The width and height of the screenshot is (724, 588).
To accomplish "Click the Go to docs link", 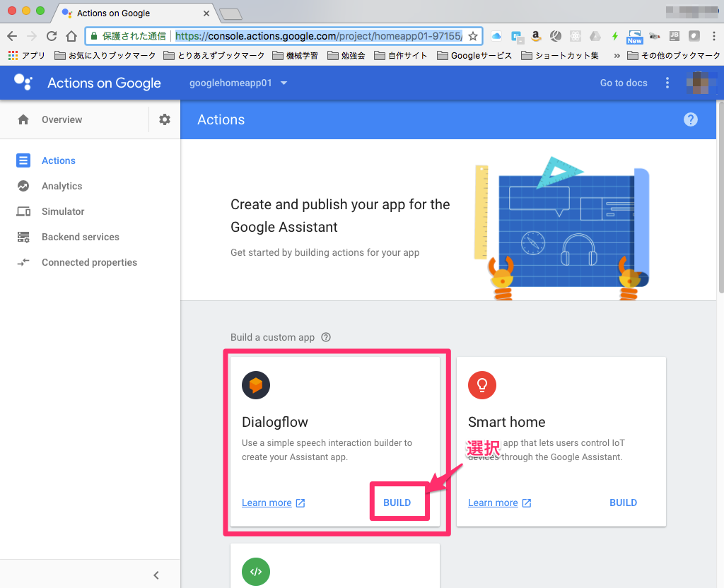I will (x=624, y=83).
